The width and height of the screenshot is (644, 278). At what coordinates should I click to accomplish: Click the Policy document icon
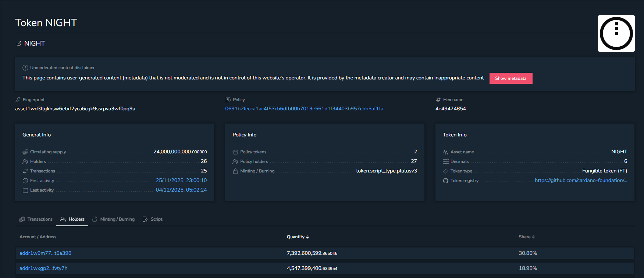tap(228, 100)
